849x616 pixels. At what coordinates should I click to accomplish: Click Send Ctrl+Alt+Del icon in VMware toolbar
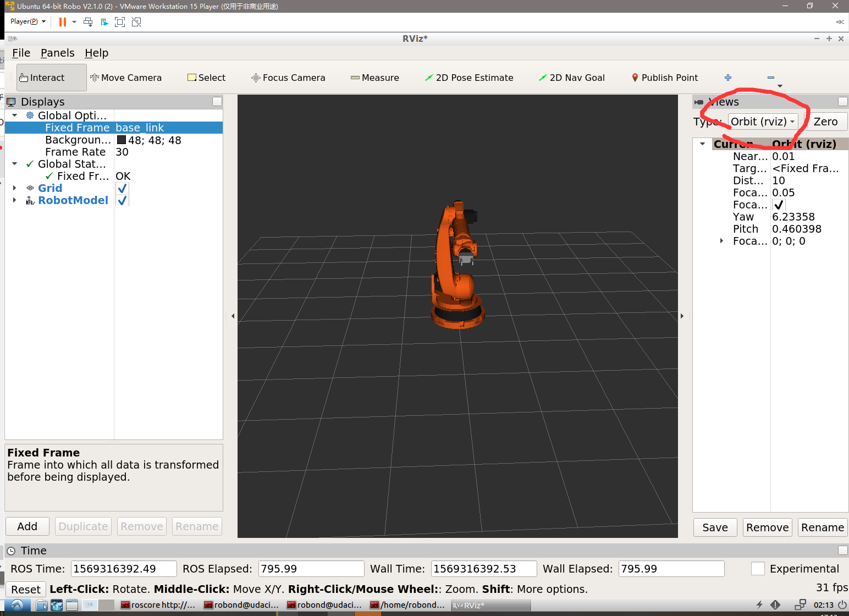coord(88,22)
